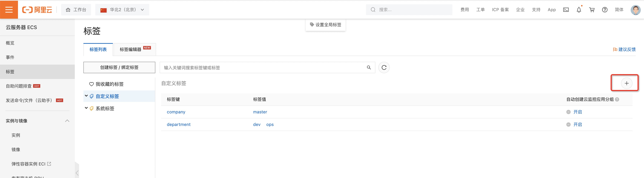Click the plus button to add custom tag
Viewport: 644px width, 178px height.
(x=627, y=83)
